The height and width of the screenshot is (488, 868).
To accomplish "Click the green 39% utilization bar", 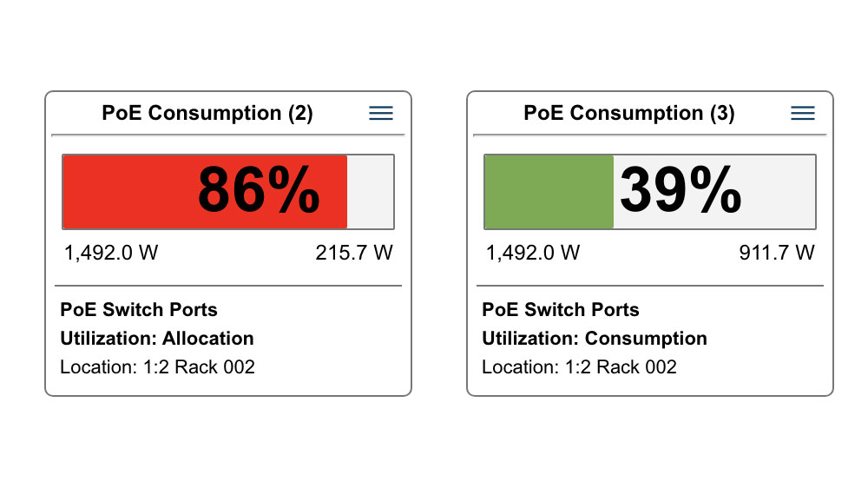I will click(549, 192).
